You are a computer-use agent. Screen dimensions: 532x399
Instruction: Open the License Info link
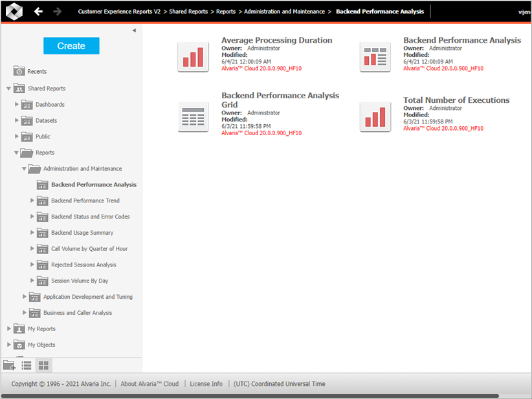[x=206, y=383]
